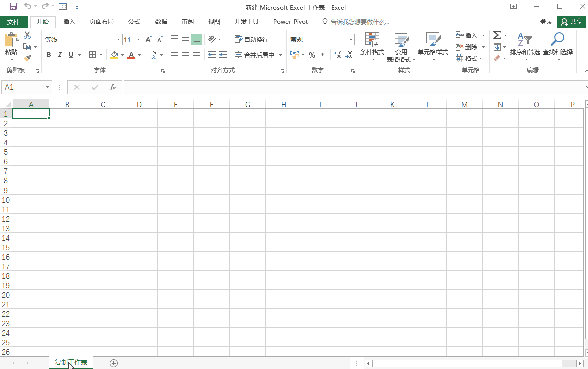Screen dimensions: 588x369
Task: Open the File (文件) tab
Action: [14, 22]
